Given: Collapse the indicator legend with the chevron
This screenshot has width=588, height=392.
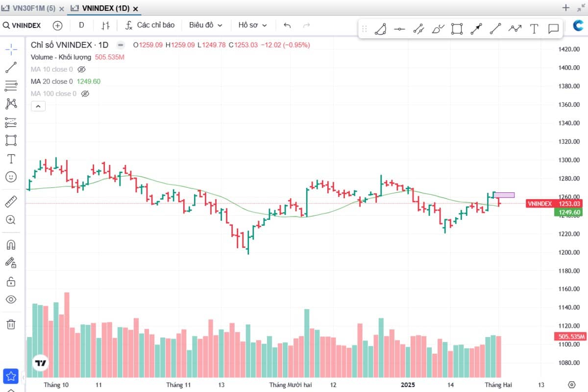Looking at the screenshot, I should point(38,106).
